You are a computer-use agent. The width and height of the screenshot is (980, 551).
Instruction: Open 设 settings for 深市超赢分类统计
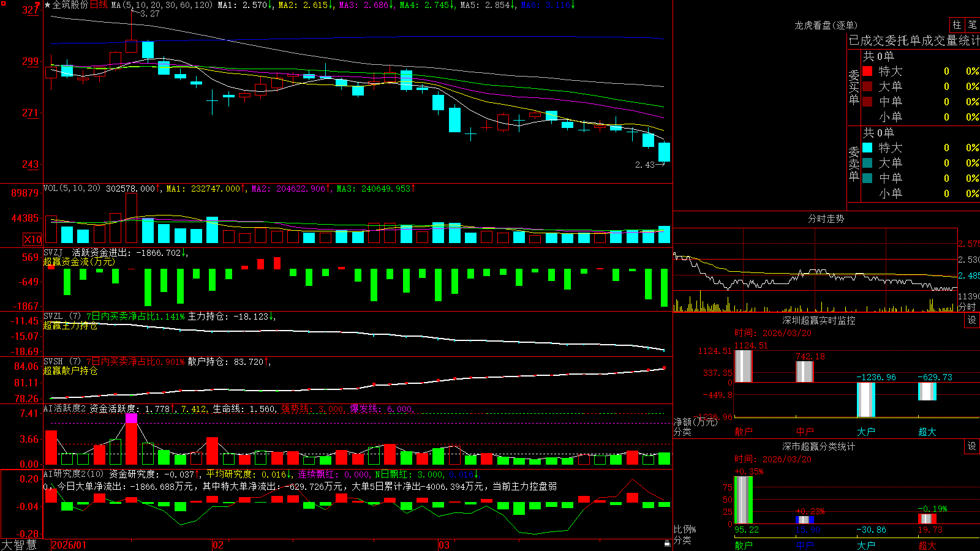point(972,446)
